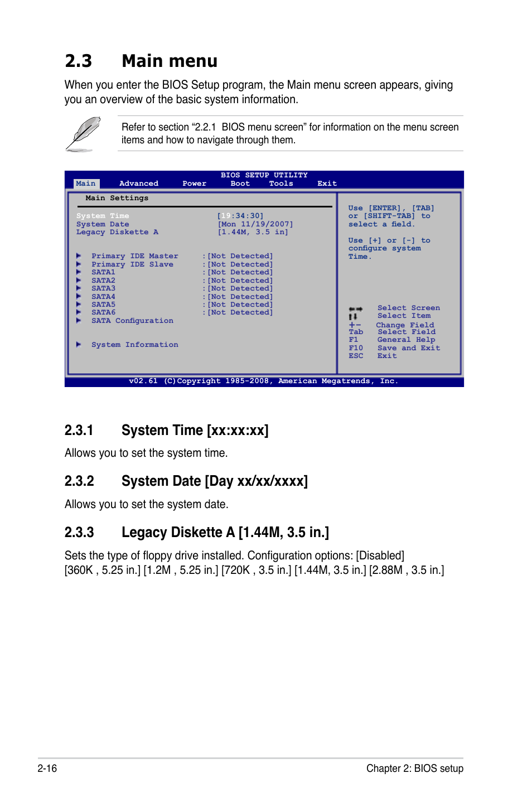Select the Main tab in BIOS menu
The width and height of the screenshot is (532, 802).
coord(86,183)
